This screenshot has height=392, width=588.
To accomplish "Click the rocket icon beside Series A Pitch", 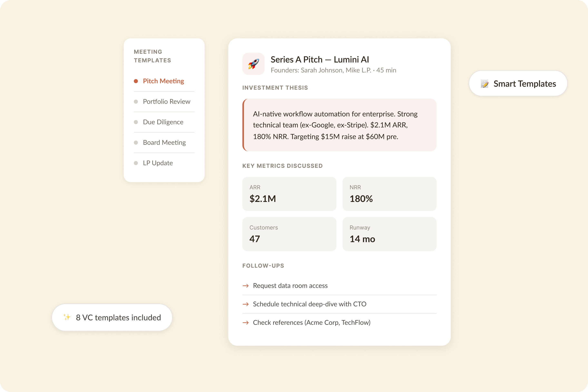I will pyautogui.click(x=253, y=64).
